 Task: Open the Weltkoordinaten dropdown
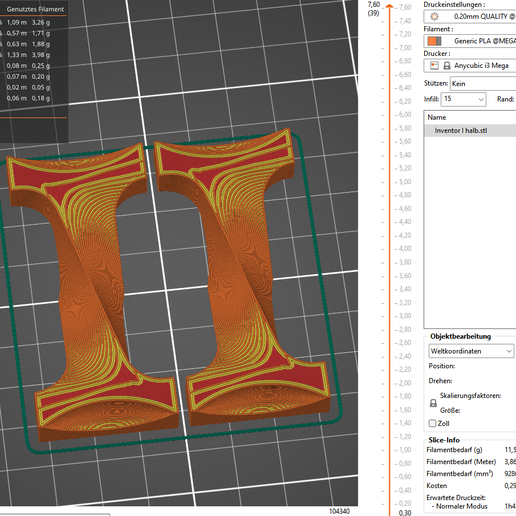(471, 351)
